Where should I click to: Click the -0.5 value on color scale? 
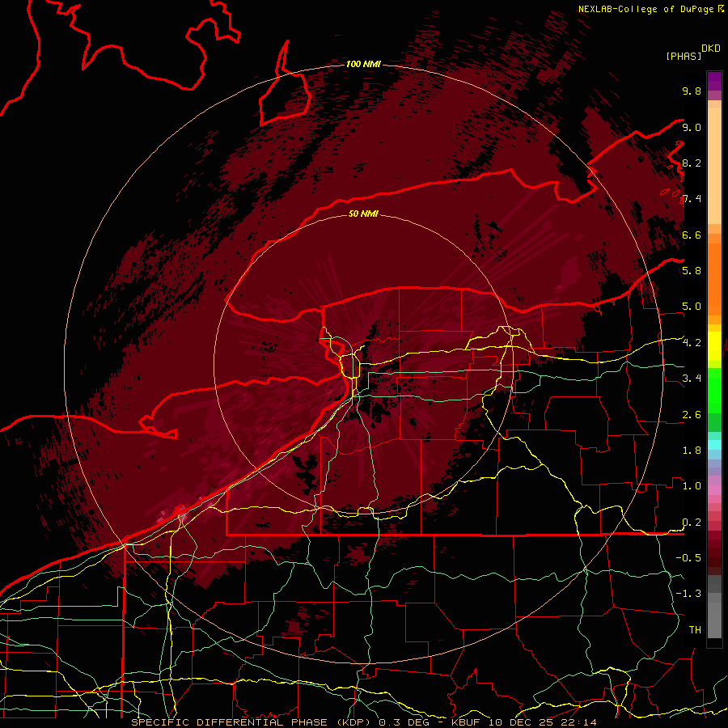click(688, 558)
